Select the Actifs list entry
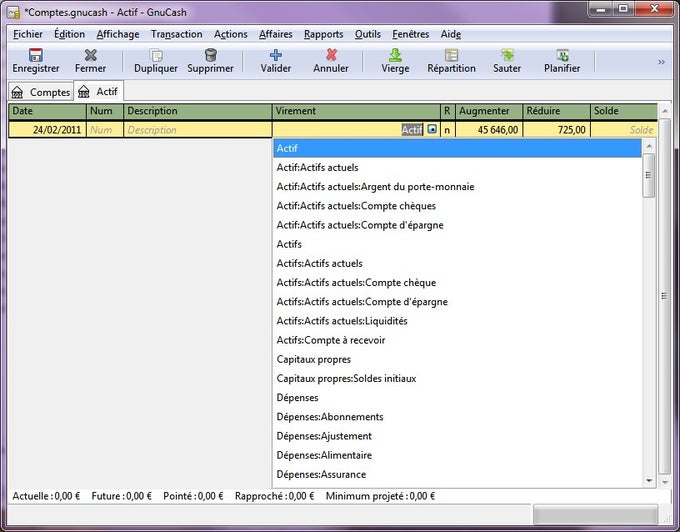The image size is (680, 532). [458, 244]
